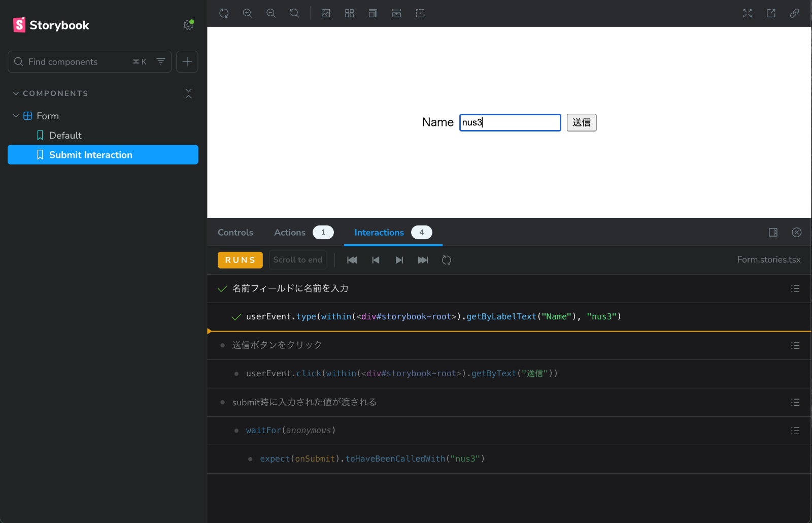812x523 pixels.
Task: Copy the story link
Action: click(795, 13)
